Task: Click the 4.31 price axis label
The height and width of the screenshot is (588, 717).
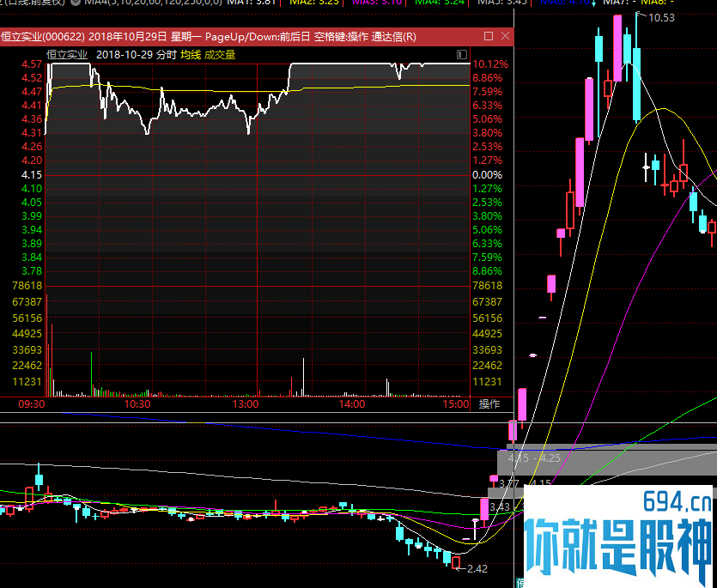Action: coord(32,132)
